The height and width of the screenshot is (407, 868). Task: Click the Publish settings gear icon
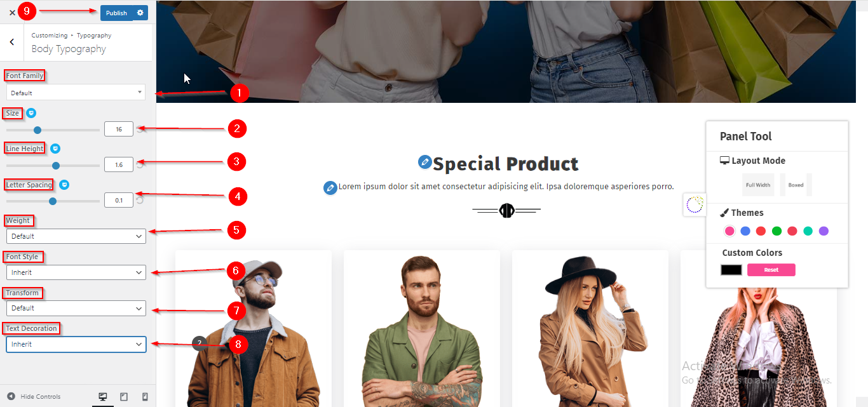pos(141,13)
